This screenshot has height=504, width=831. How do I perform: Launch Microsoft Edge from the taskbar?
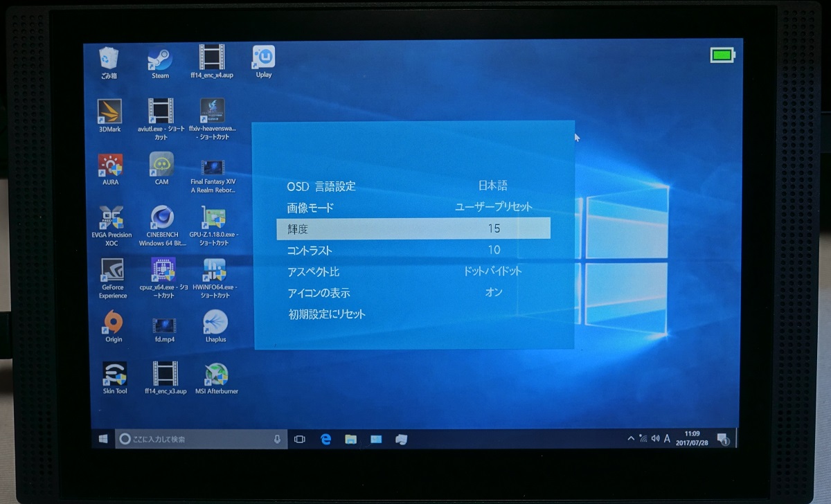(x=325, y=439)
